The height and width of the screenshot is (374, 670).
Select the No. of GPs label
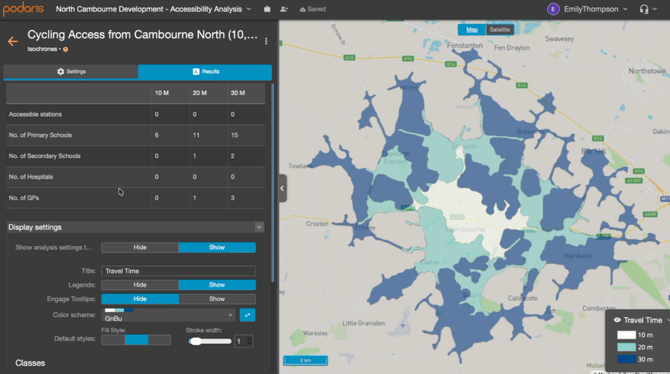[24, 198]
